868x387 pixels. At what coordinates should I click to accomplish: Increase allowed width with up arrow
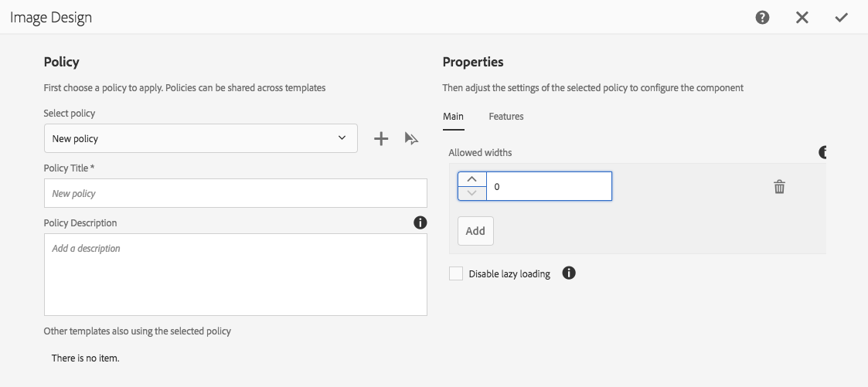coord(472,179)
